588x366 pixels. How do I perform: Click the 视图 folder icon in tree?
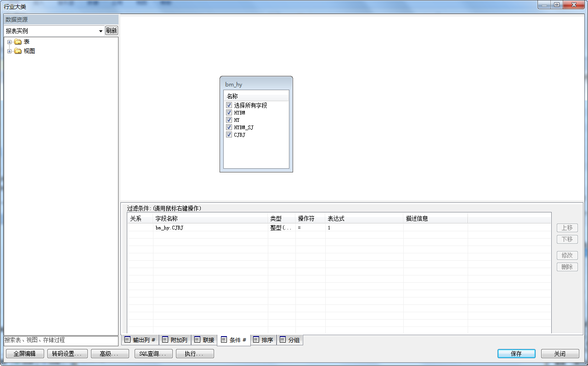tap(18, 51)
